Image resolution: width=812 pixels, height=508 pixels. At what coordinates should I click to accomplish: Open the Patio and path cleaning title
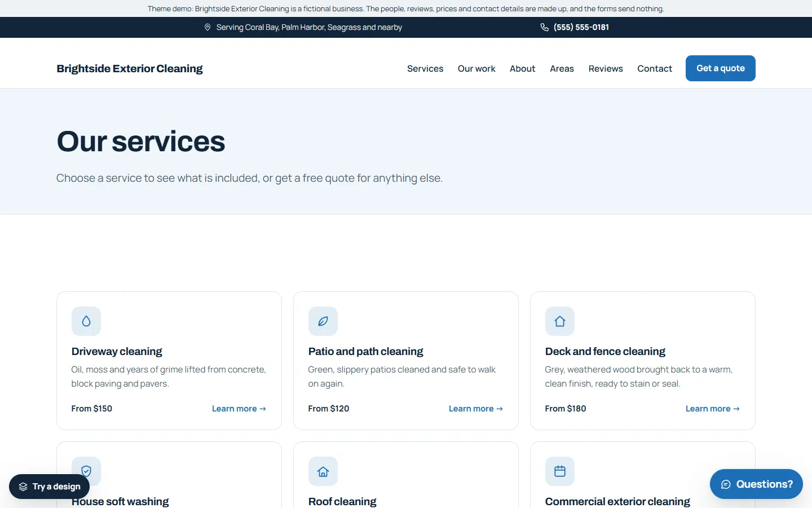[x=365, y=351]
